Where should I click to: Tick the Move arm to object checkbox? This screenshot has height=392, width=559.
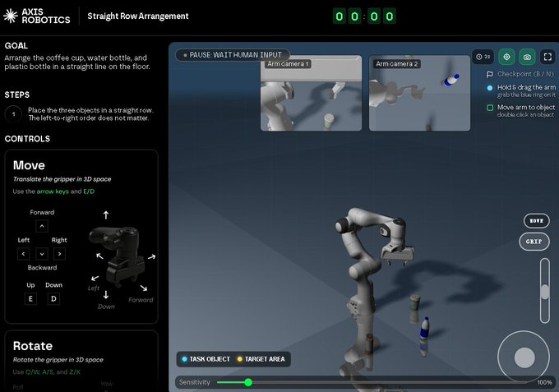[x=490, y=108]
